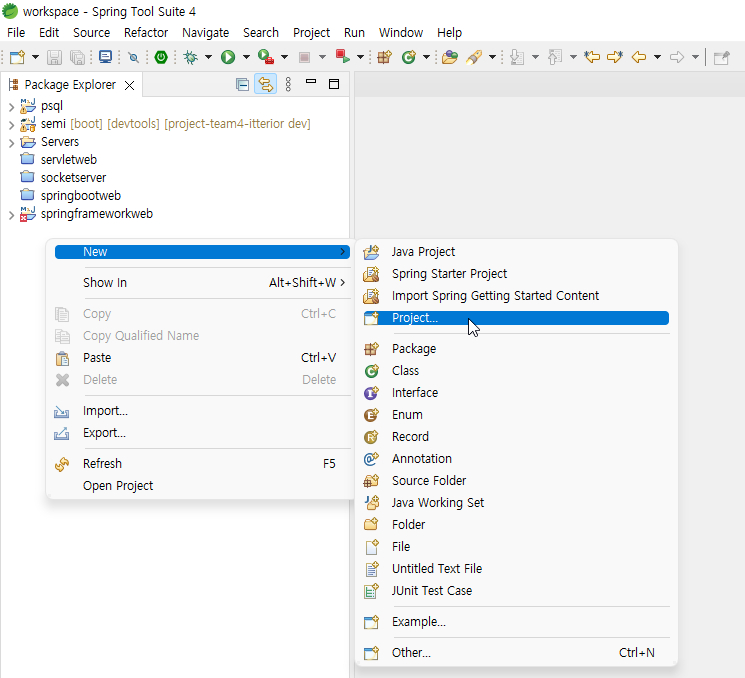745x678 pixels.
Task: Select Package in New submenu
Action: 516,349
